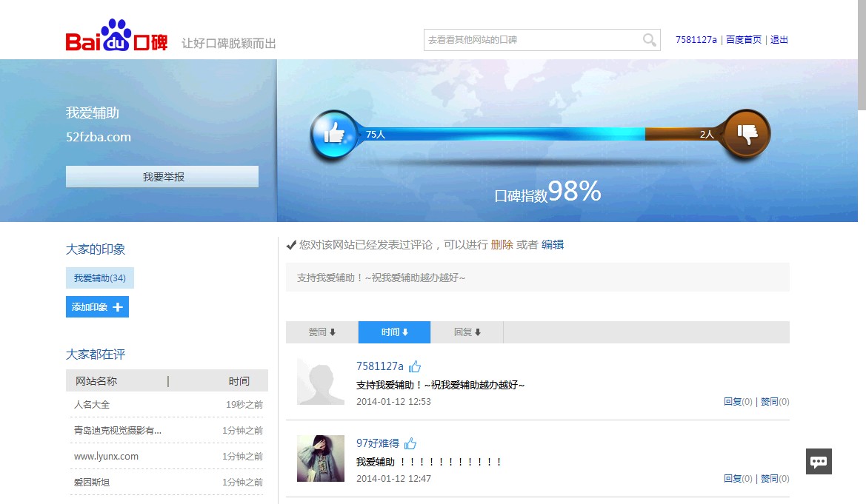Click the 网站名称 column header
The image size is (866, 504).
click(x=96, y=381)
